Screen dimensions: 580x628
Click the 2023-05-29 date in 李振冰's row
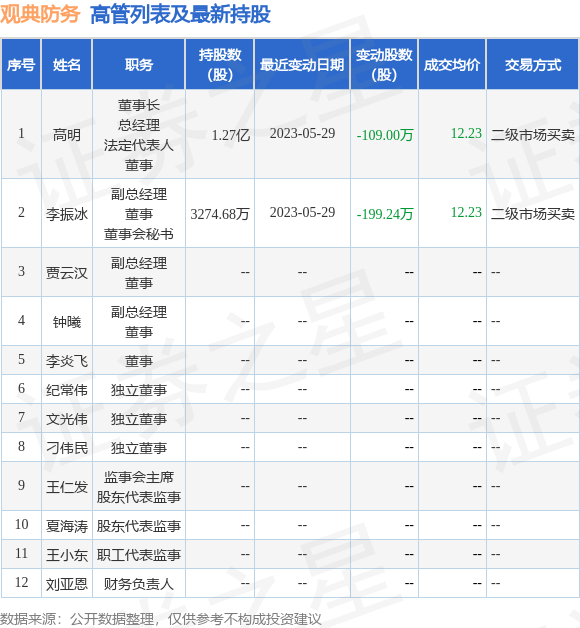click(x=302, y=212)
